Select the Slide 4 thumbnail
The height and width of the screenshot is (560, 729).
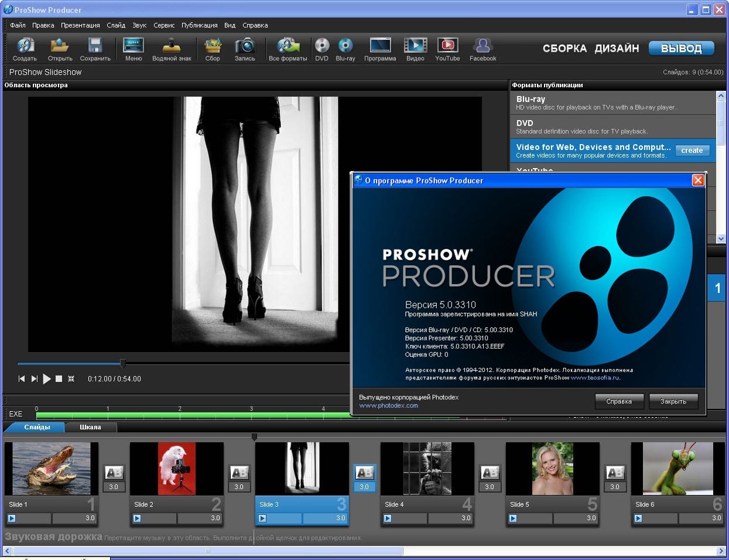pos(427,469)
